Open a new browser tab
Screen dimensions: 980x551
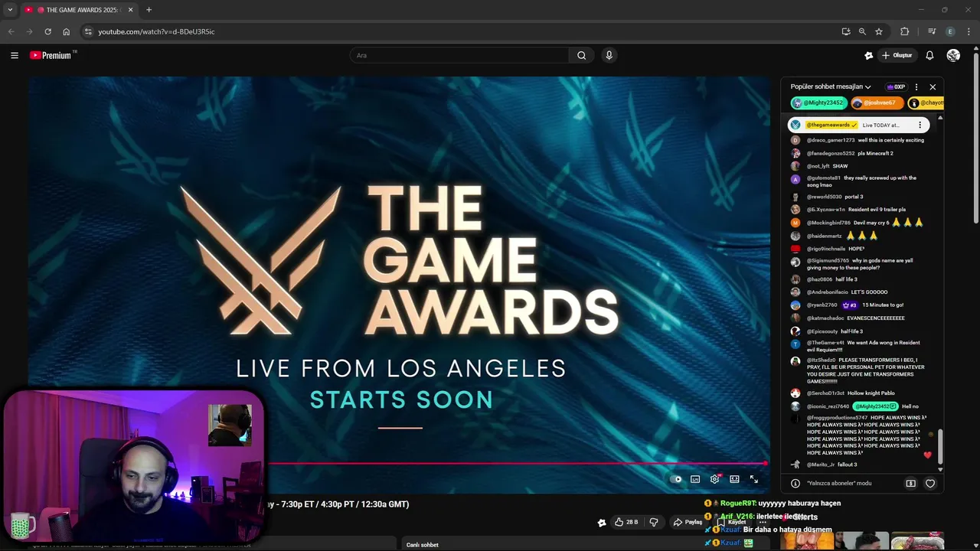click(149, 10)
